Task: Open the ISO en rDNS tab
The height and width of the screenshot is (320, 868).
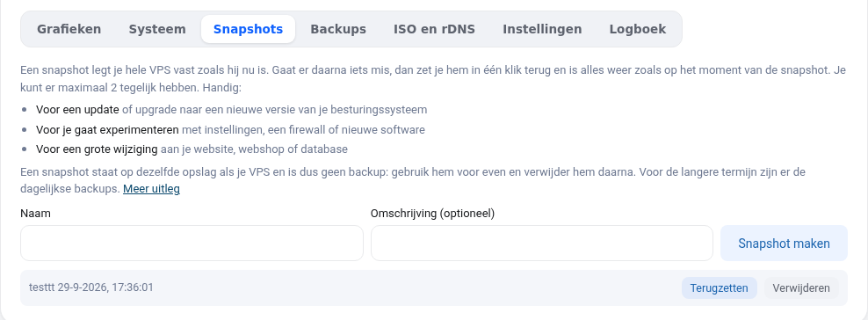Action: click(435, 29)
